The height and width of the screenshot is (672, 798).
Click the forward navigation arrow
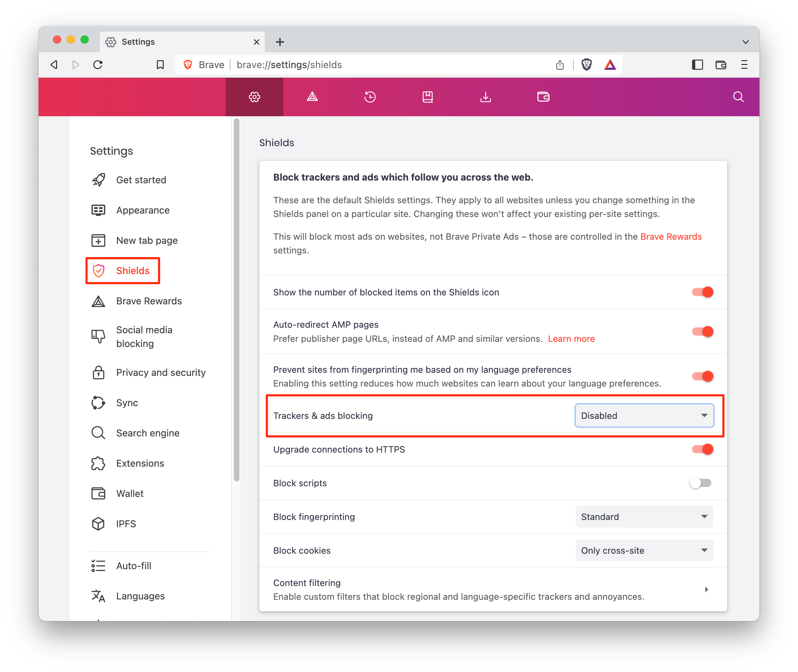point(76,65)
